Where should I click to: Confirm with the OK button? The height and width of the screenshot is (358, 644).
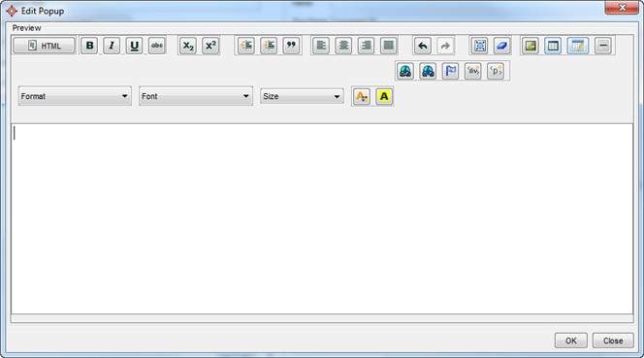click(571, 341)
